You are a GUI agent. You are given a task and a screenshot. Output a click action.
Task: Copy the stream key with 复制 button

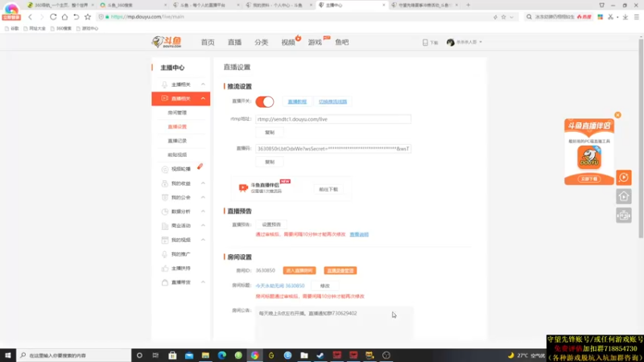pos(270,162)
